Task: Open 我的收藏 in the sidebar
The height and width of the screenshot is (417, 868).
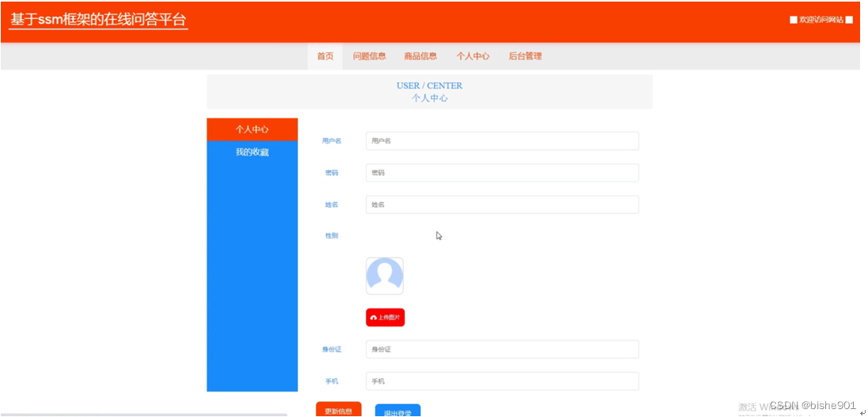Action: point(252,152)
